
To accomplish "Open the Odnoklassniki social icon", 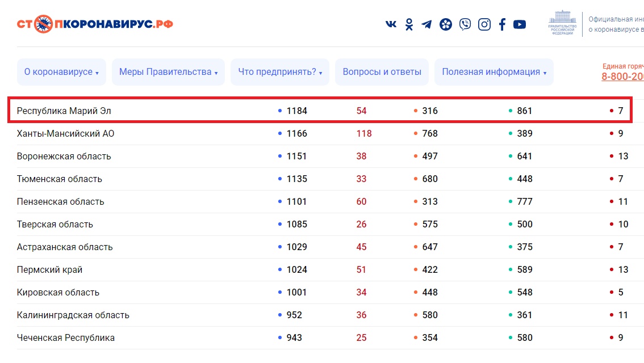I will pyautogui.click(x=409, y=24).
